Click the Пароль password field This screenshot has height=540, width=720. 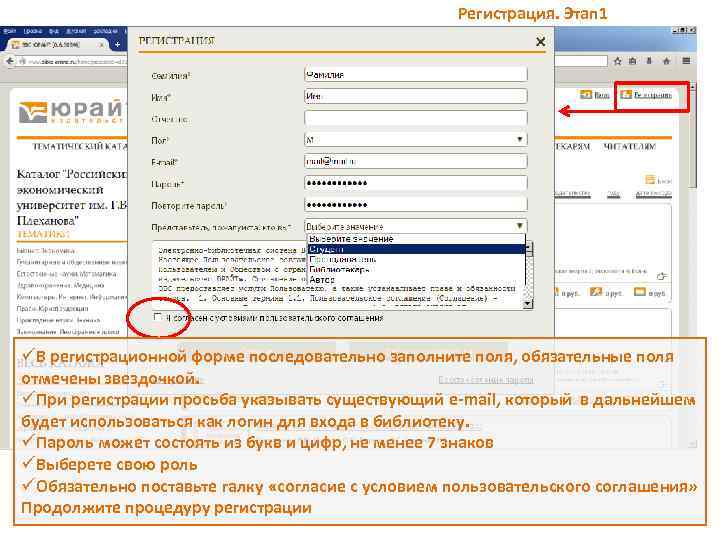coord(416,183)
